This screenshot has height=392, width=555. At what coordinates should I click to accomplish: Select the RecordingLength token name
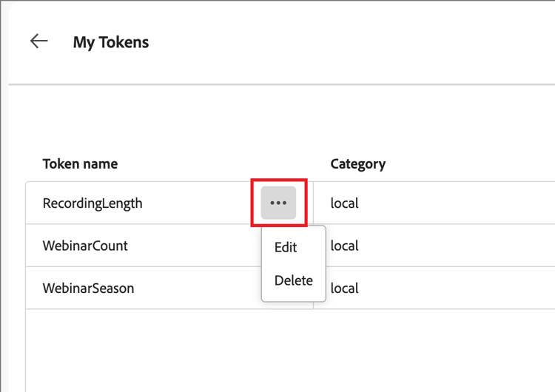pyautogui.click(x=92, y=203)
